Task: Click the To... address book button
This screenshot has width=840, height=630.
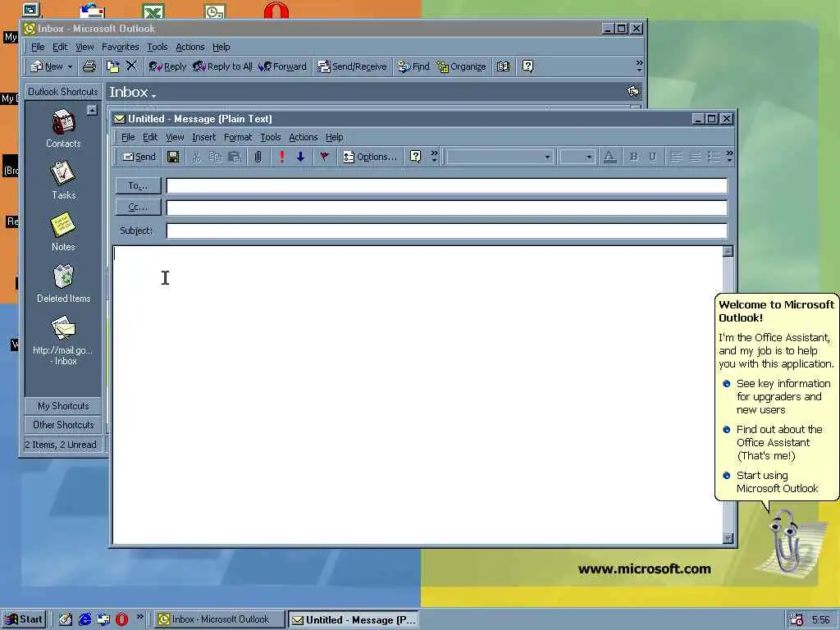Action: pos(138,185)
